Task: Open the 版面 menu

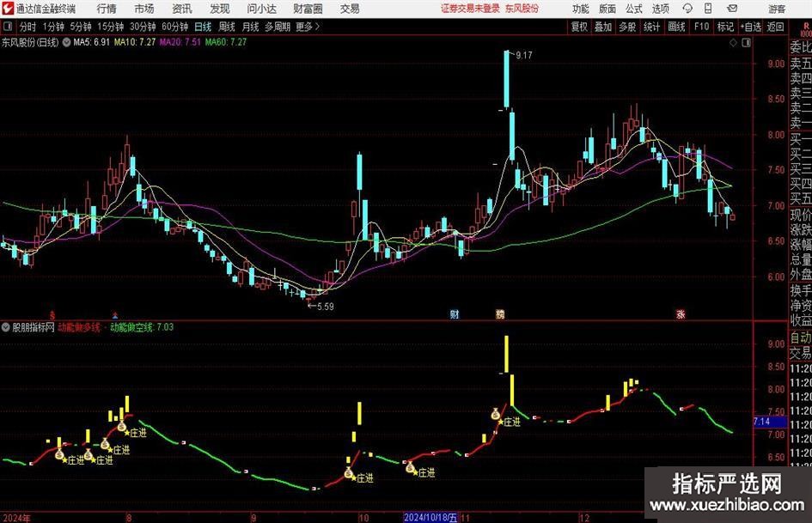Action: [607, 9]
